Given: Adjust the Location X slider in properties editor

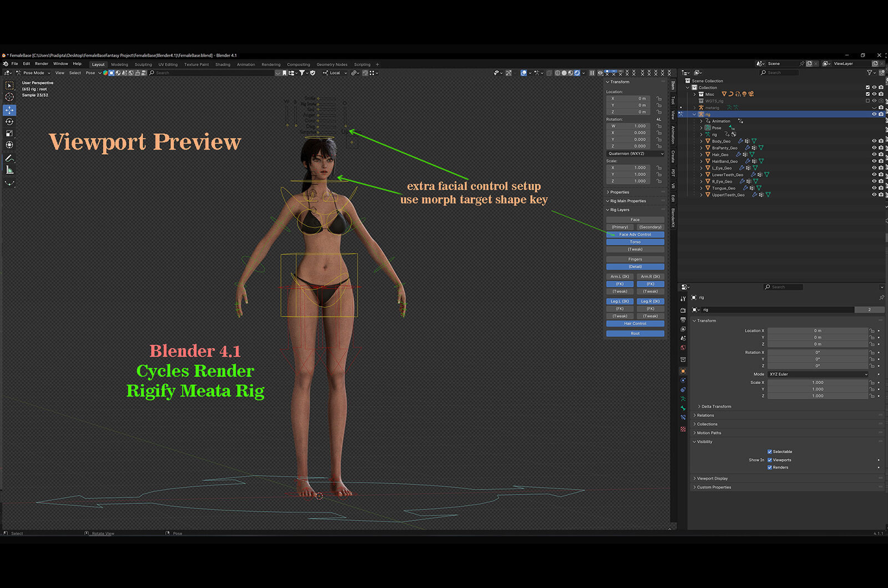Looking at the screenshot, I should pyautogui.click(x=818, y=331).
